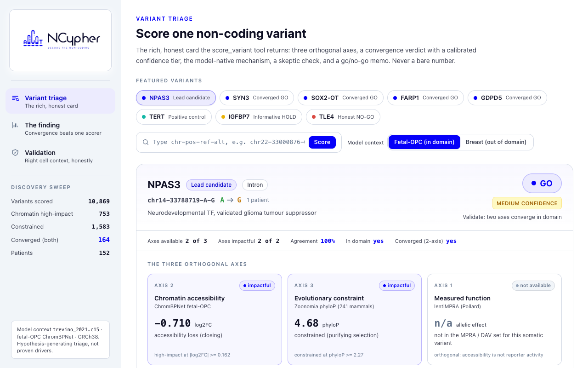Select Fetal-OPC (in domain) model context
This screenshot has width=588, height=368.
pyautogui.click(x=424, y=142)
